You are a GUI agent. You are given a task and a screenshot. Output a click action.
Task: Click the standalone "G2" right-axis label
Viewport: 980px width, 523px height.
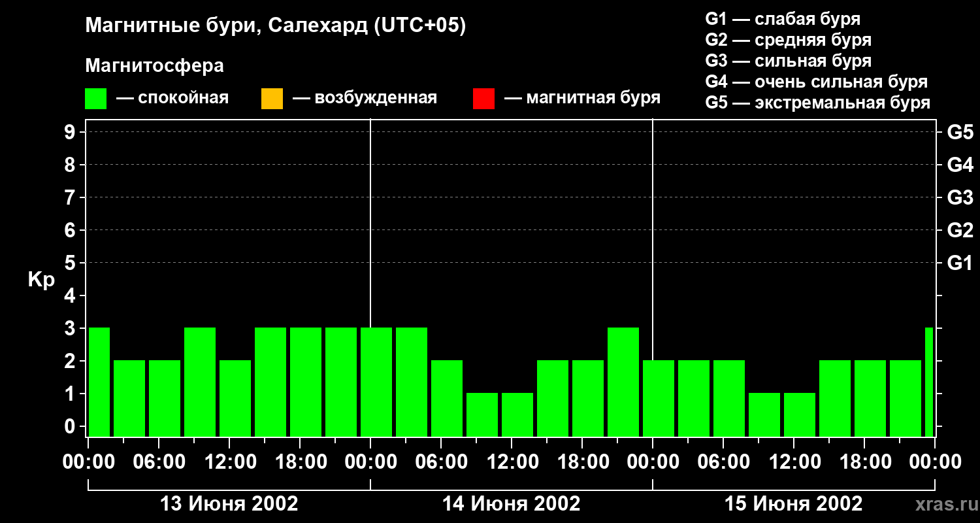click(960, 231)
